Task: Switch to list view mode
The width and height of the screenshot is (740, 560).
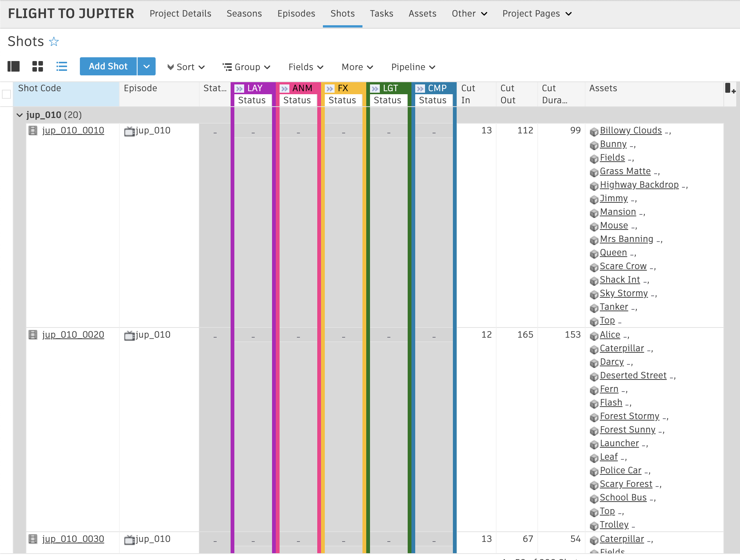Action: (62, 67)
